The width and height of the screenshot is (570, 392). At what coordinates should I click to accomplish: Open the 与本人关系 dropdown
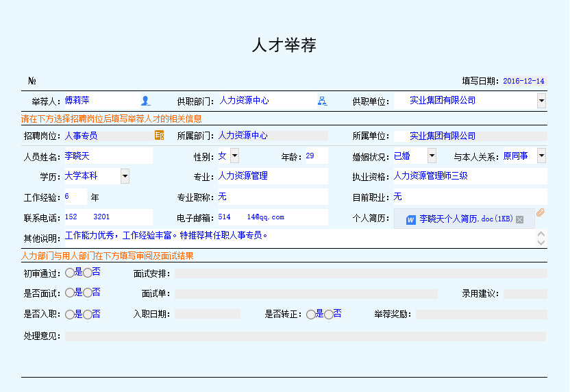pyautogui.click(x=542, y=156)
